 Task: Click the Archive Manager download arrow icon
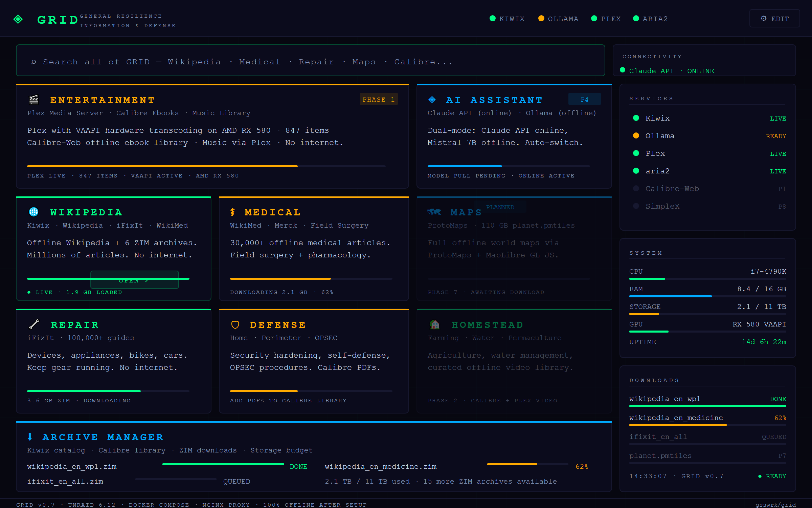(30, 437)
